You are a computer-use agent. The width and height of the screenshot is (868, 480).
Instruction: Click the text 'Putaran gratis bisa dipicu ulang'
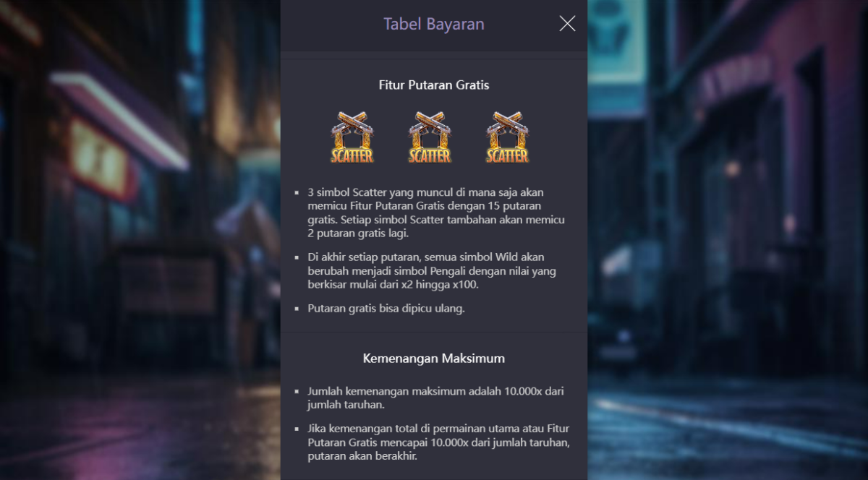click(x=386, y=309)
